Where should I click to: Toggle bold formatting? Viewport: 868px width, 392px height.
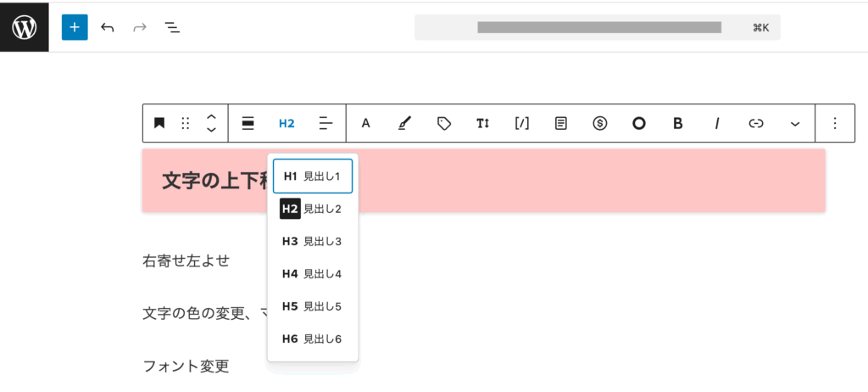pyautogui.click(x=677, y=123)
